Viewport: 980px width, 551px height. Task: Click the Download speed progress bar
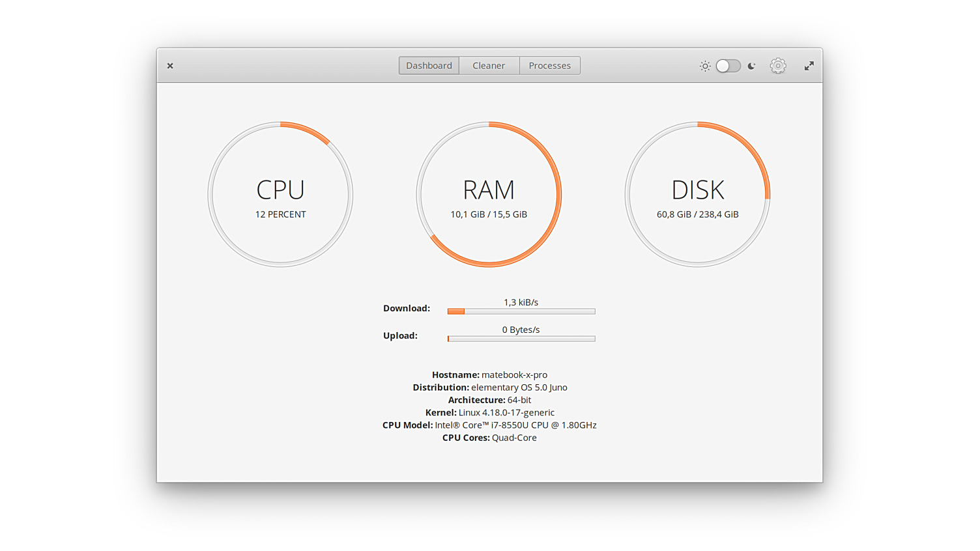coord(521,311)
